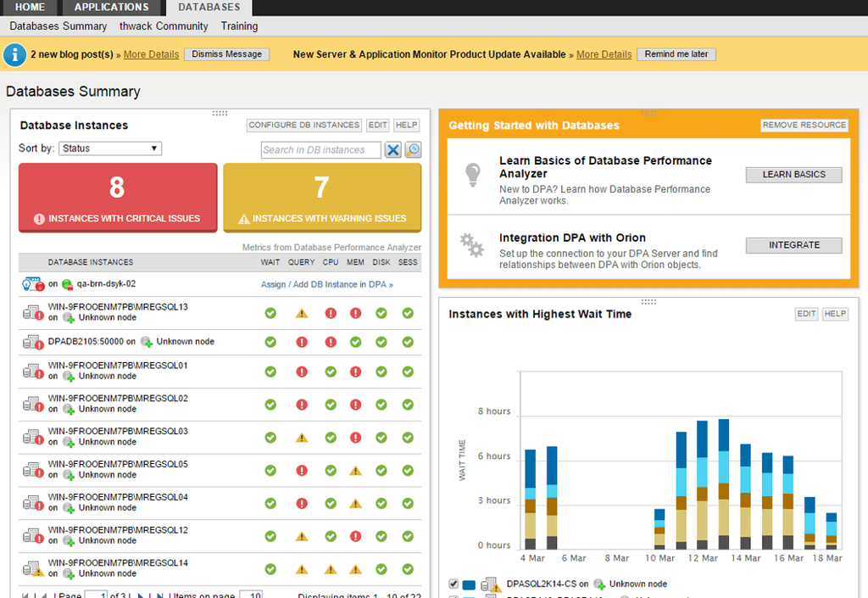Open More Details for product update
This screenshot has height=598, width=868.
tap(604, 54)
